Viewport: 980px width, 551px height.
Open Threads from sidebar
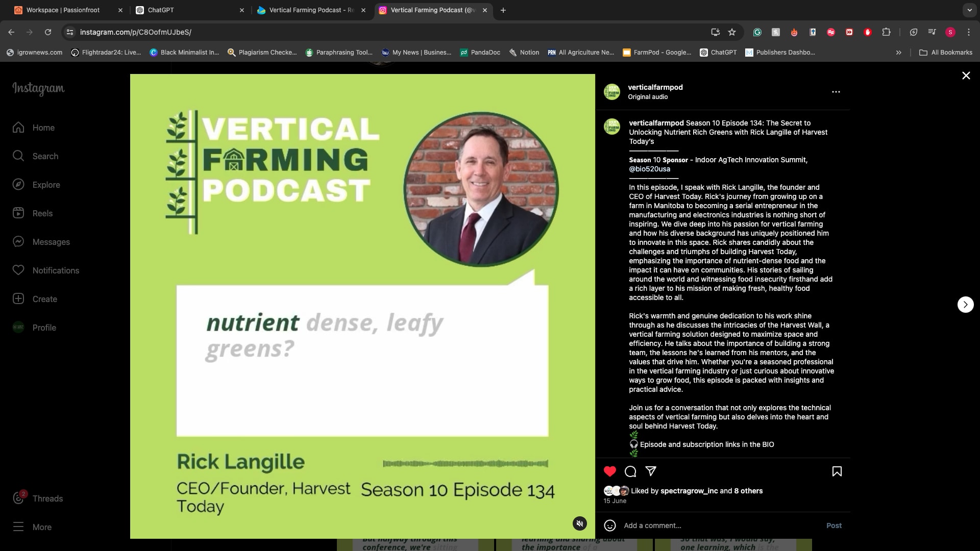tap(38, 498)
